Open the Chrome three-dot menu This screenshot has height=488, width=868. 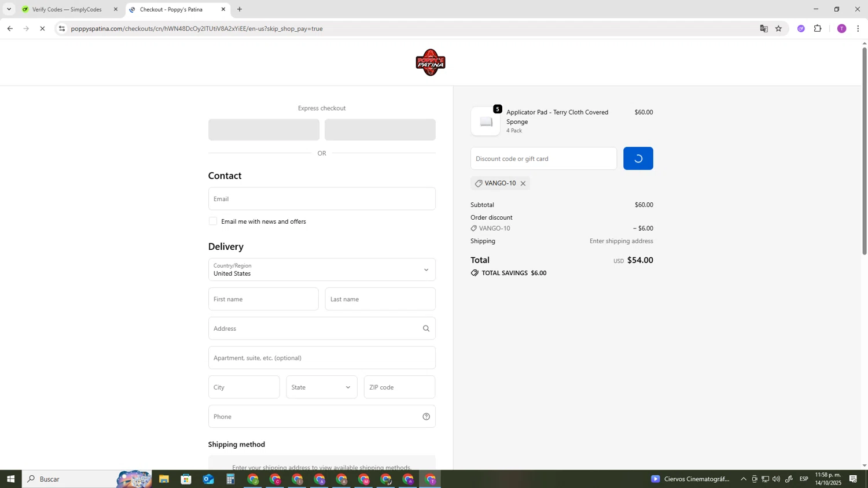point(858,28)
